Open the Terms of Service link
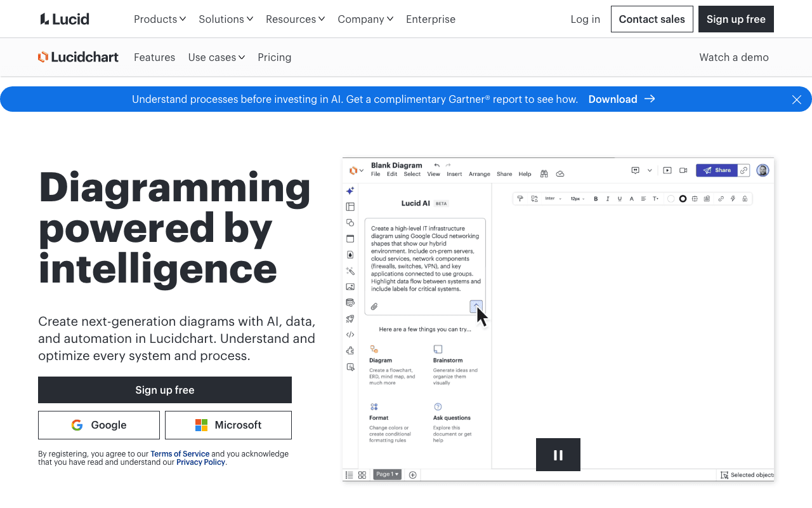The width and height of the screenshot is (812, 508). [x=180, y=453]
